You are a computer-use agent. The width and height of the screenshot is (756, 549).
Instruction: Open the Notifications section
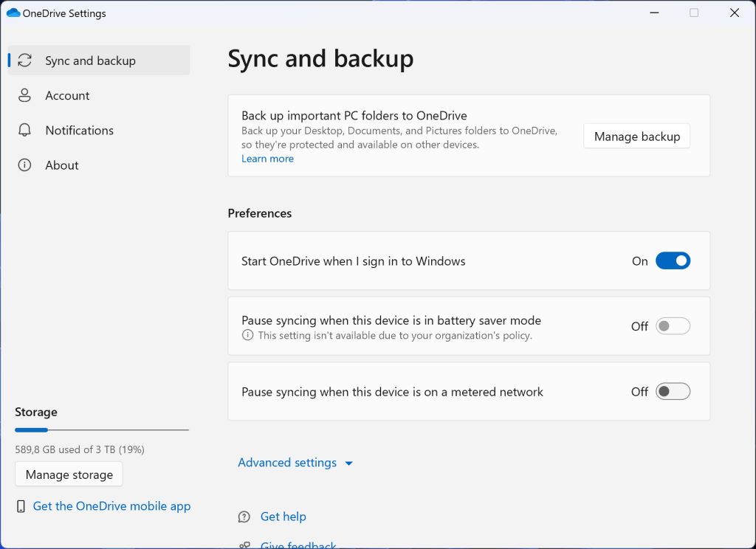pos(79,130)
